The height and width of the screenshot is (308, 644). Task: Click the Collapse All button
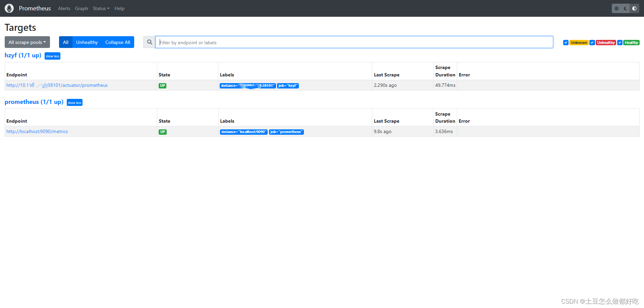click(x=118, y=42)
